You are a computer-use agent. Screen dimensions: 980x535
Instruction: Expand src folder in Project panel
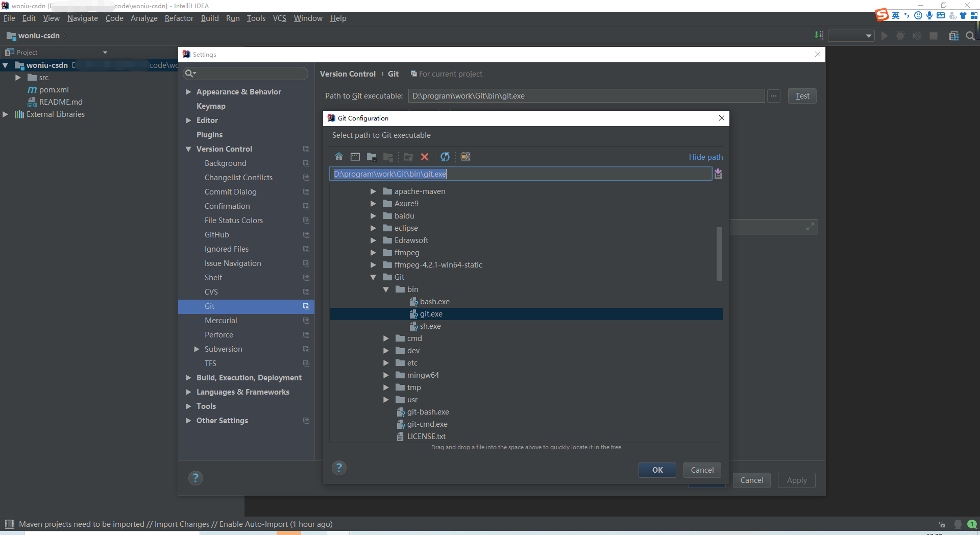[18, 78]
